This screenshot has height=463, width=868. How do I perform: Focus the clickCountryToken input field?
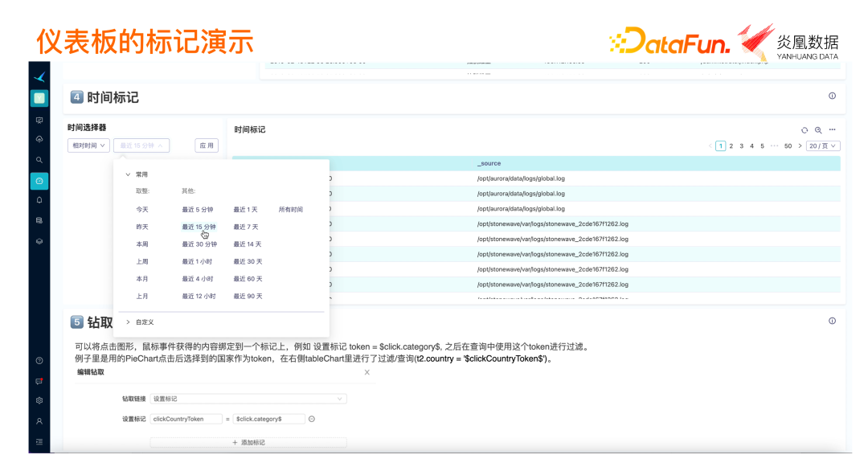point(186,420)
